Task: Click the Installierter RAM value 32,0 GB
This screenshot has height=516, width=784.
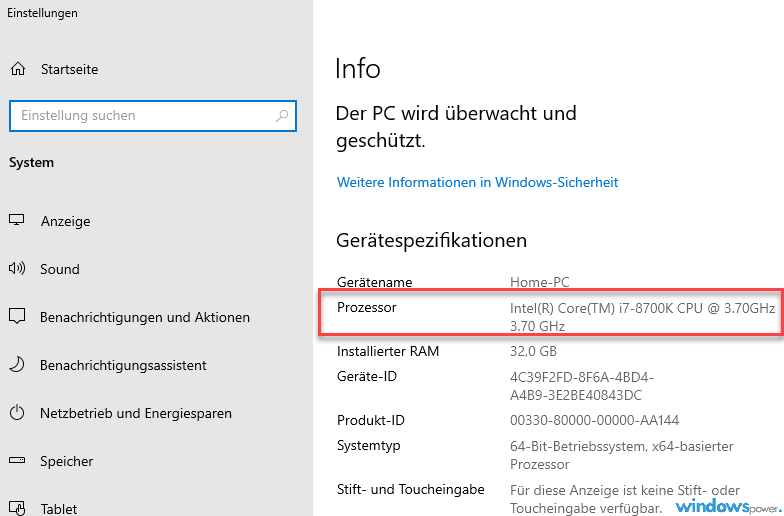Action: pos(533,351)
